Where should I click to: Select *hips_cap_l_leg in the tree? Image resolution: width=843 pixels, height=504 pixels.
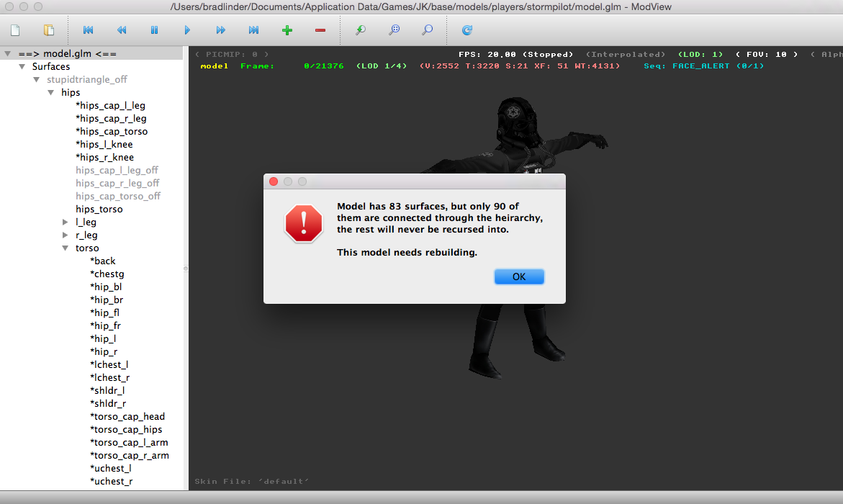click(110, 105)
